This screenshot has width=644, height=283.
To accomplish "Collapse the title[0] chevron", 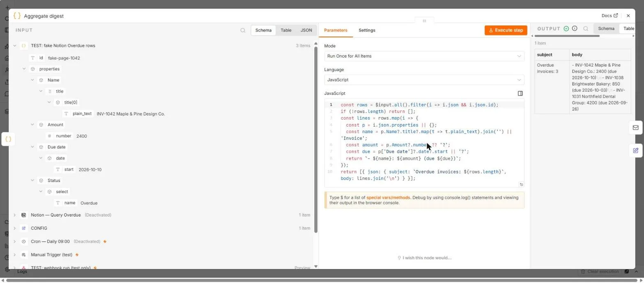I will tap(49, 102).
